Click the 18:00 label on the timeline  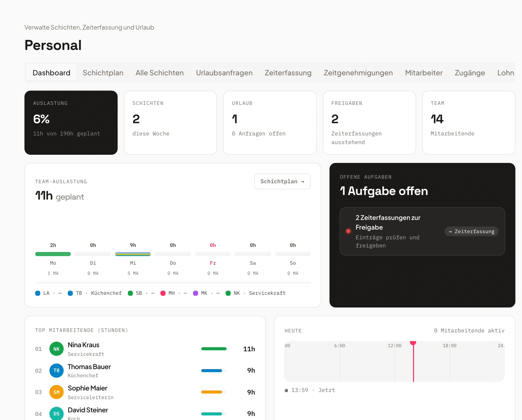click(x=449, y=346)
